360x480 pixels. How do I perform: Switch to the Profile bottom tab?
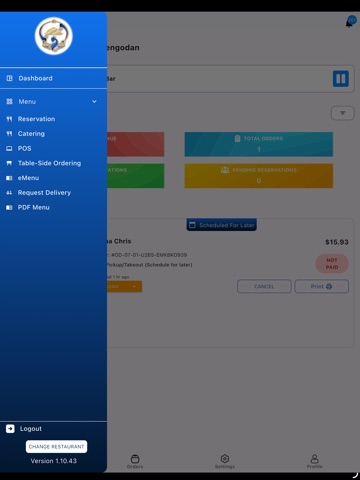pos(315,461)
